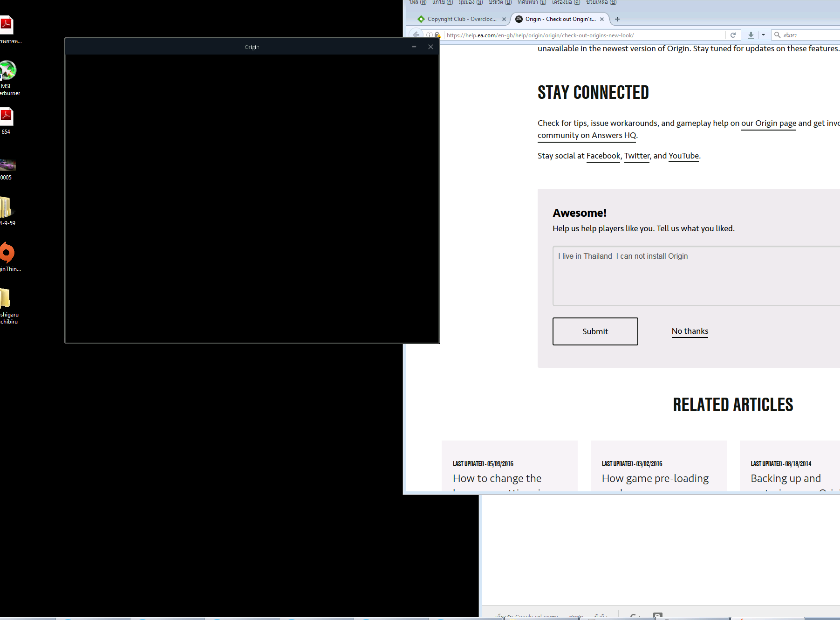The height and width of the screenshot is (620, 840).
Task: Visit the YouTube link
Action: click(683, 156)
